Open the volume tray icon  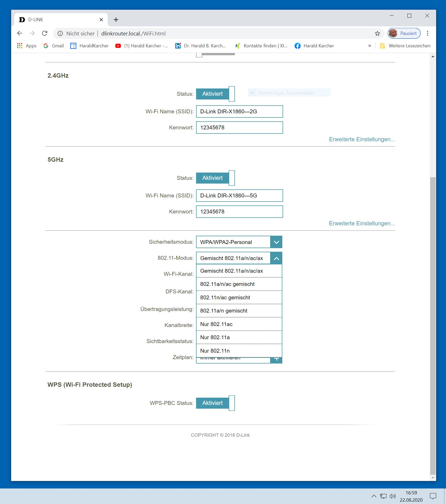click(393, 496)
